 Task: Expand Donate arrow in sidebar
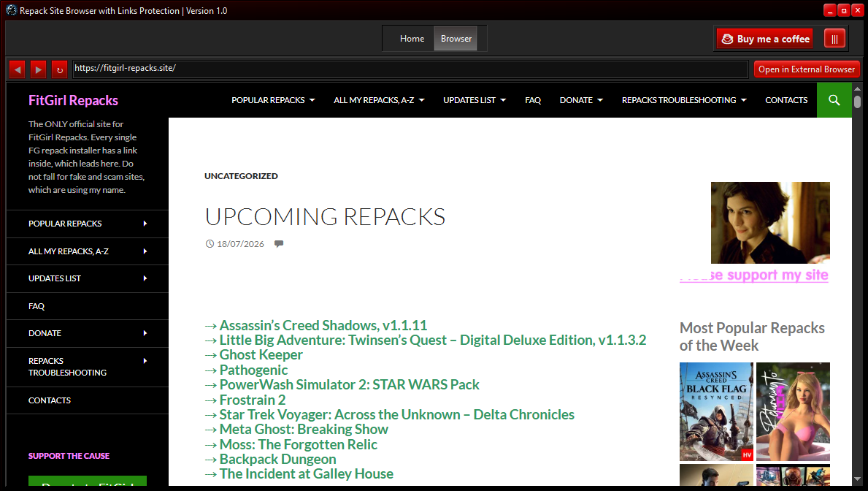(145, 333)
